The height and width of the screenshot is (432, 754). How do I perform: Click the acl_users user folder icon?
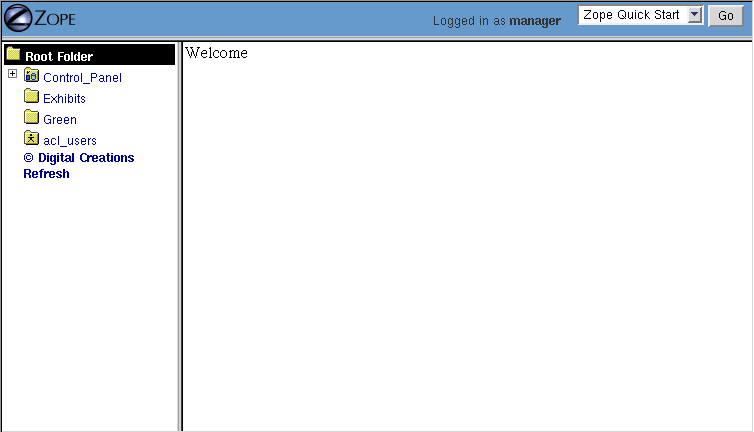[31, 139]
